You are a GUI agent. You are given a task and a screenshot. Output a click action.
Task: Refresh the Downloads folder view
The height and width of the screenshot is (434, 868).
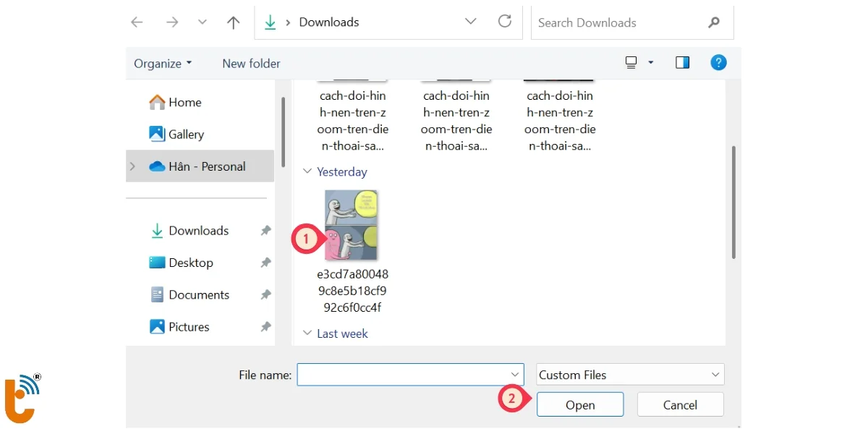(x=505, y=22)
